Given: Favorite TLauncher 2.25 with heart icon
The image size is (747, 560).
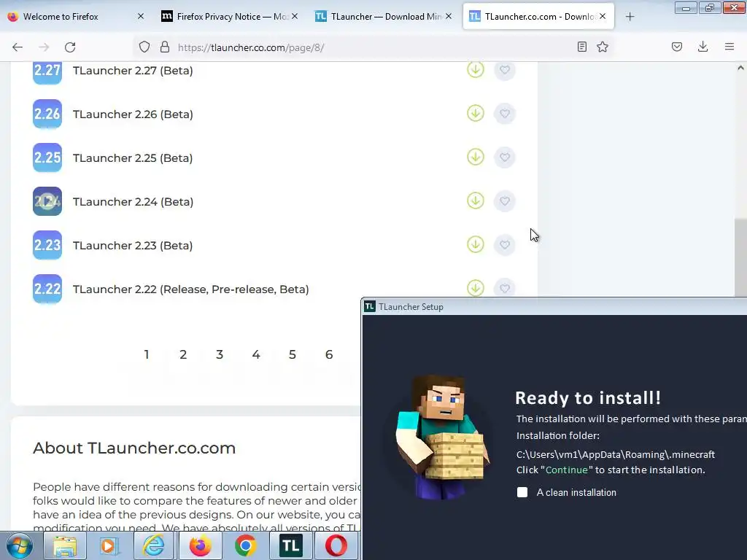Looking at the screenshot, I should click(505, 157).
